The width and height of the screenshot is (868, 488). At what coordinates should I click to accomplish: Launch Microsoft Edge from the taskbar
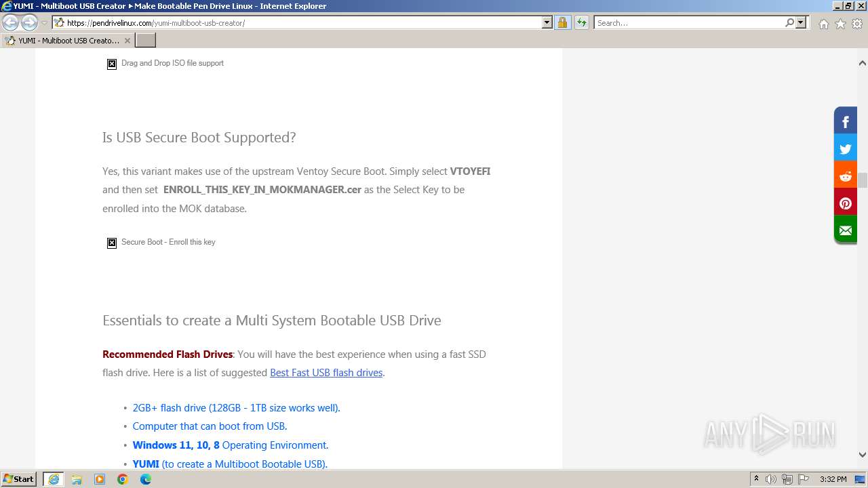[146, 479]
